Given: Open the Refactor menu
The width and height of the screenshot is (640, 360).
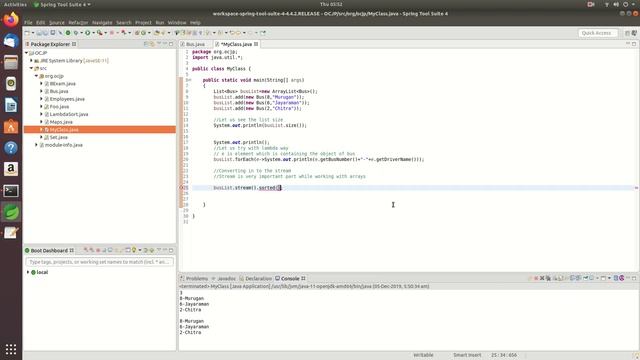Looking at the screenshot, I should pyautogui.click(x=78, y=22).
